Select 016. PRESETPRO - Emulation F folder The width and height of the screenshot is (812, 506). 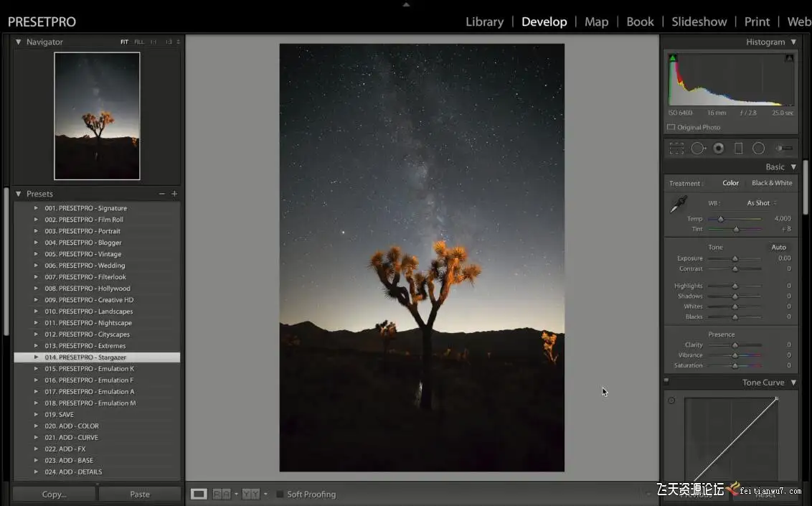(97, 380)
